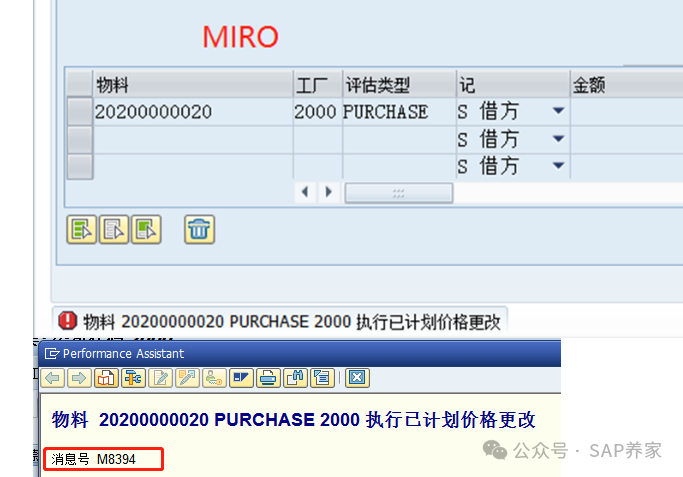Click the Back arrow in Performance Assistant

53,378
